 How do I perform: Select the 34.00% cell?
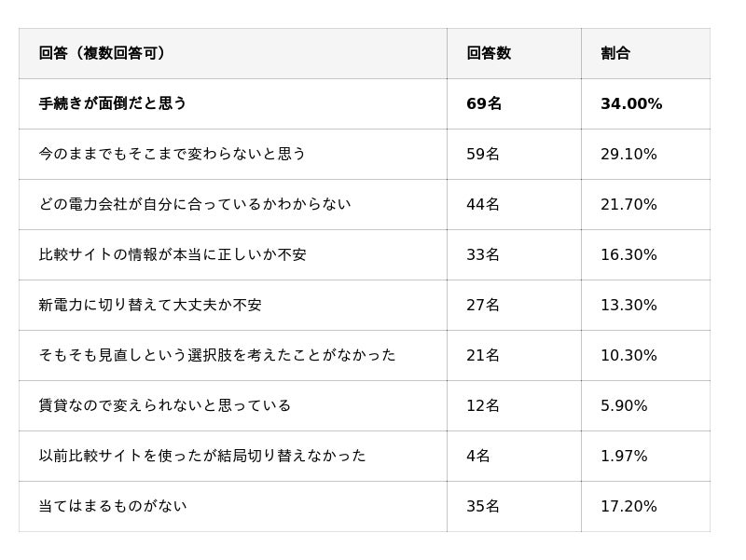tap(631, 103)
